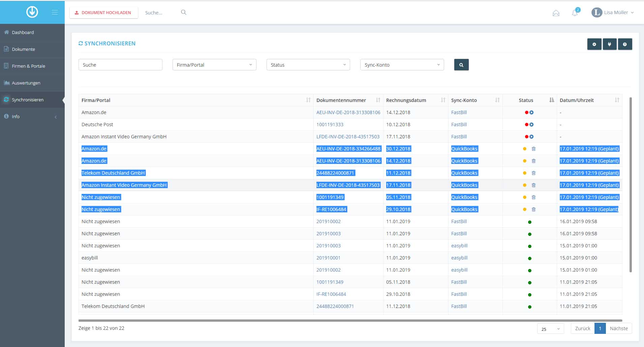Click the download logo icon
644x347 pixels.
coord(32,12)
